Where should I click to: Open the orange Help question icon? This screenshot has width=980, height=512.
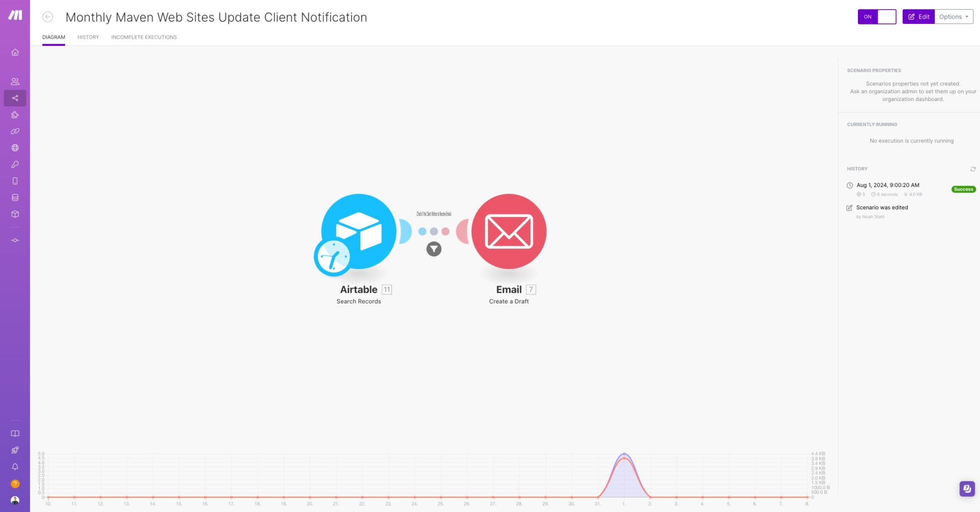(15, 484)
